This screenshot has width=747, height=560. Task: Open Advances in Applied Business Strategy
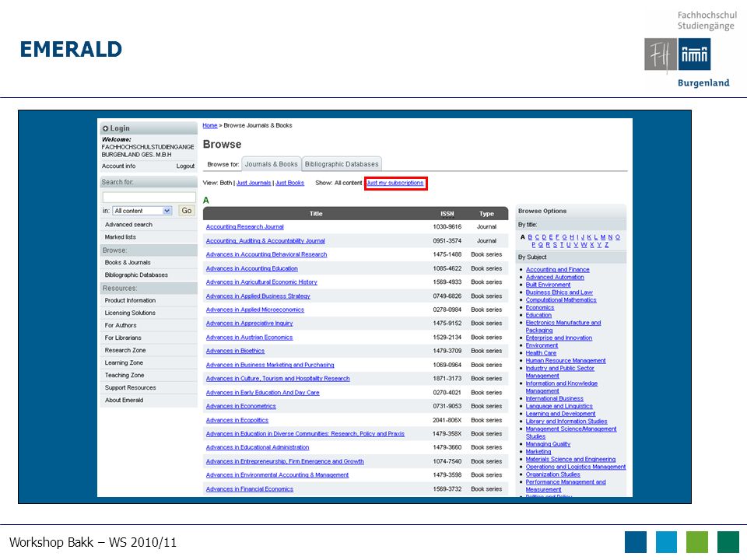tap(258, 296)
